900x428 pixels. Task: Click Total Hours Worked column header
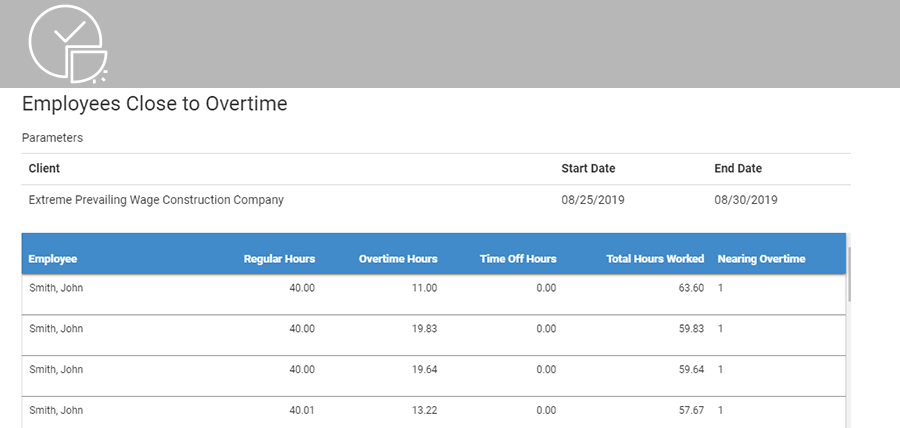pos(655,259)
